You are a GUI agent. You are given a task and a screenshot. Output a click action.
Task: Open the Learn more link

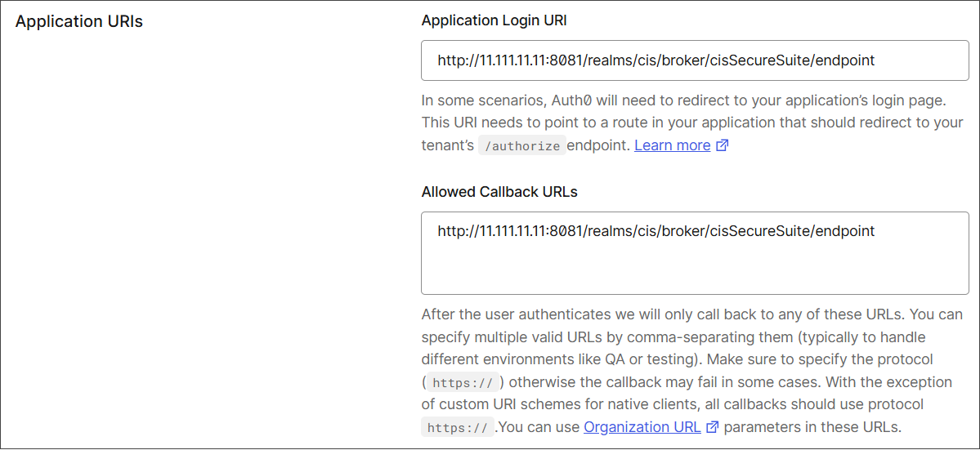pos(673,145)
